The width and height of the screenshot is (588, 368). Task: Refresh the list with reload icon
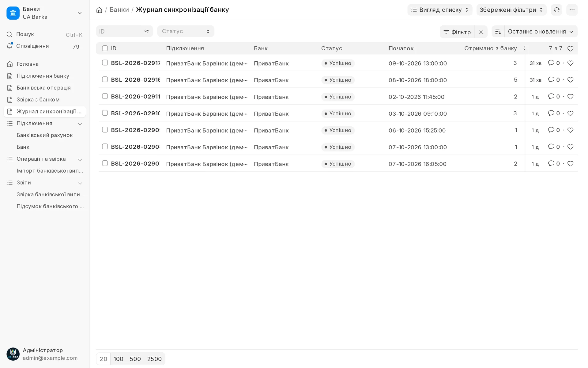pos(556,10)
